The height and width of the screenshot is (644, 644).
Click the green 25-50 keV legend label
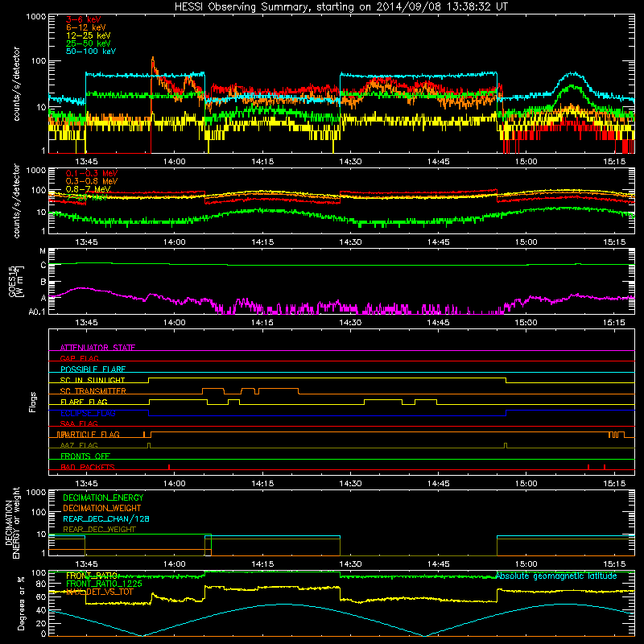(89, 43)
